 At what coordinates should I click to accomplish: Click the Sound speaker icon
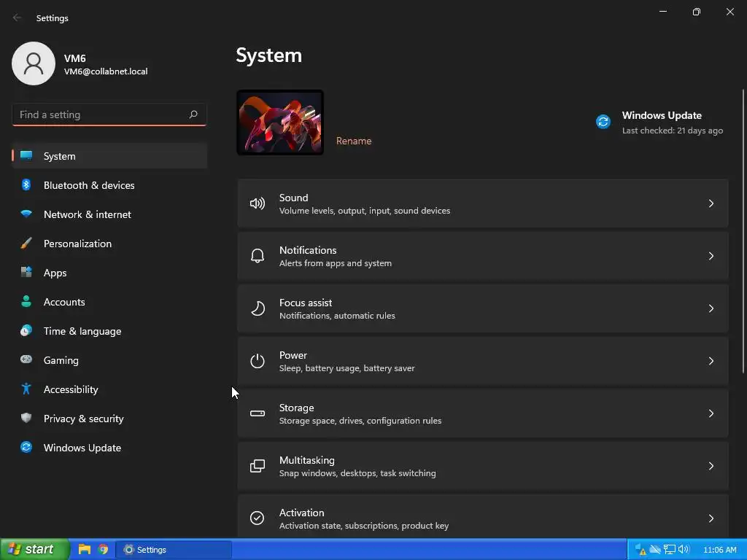tap(258, 204)
